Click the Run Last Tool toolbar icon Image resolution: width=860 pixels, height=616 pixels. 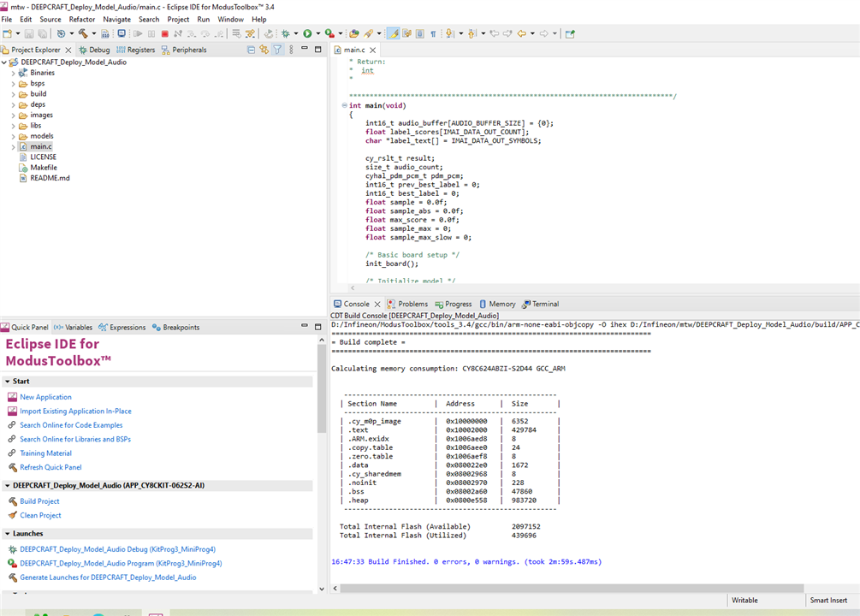(x=329, y=33)
